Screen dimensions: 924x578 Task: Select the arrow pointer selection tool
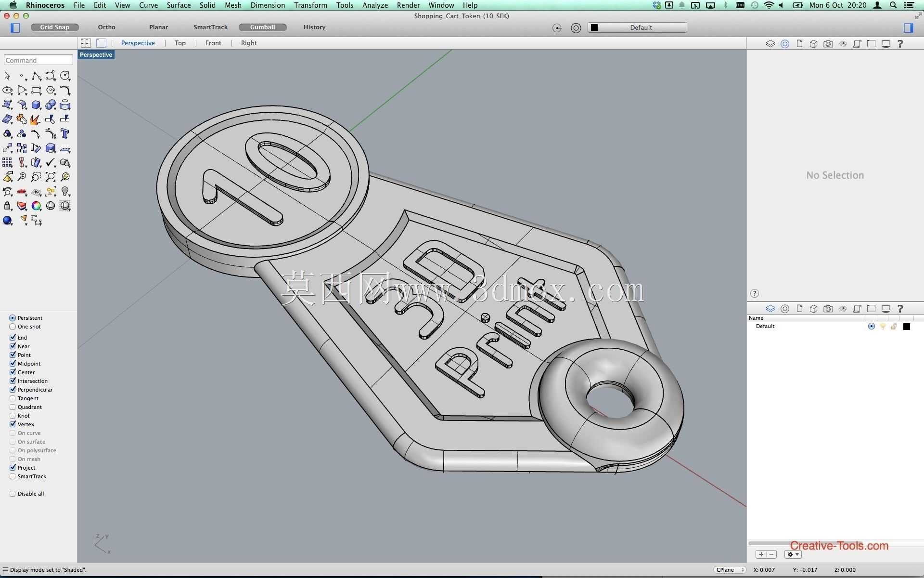(7, 76)
